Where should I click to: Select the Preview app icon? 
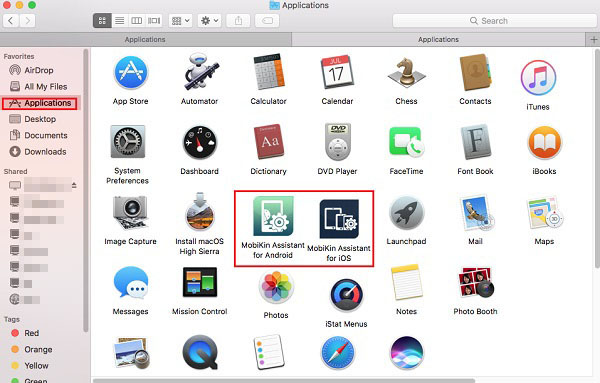(131, 353)
